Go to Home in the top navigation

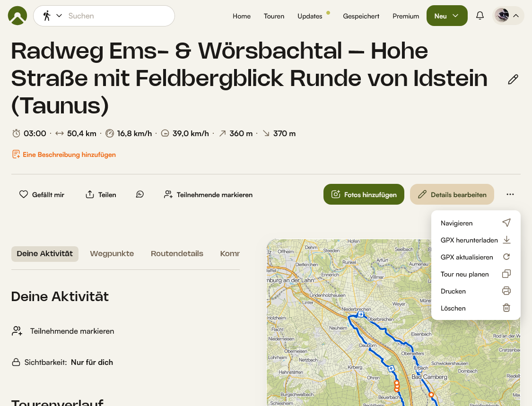[x=242, y=16]
